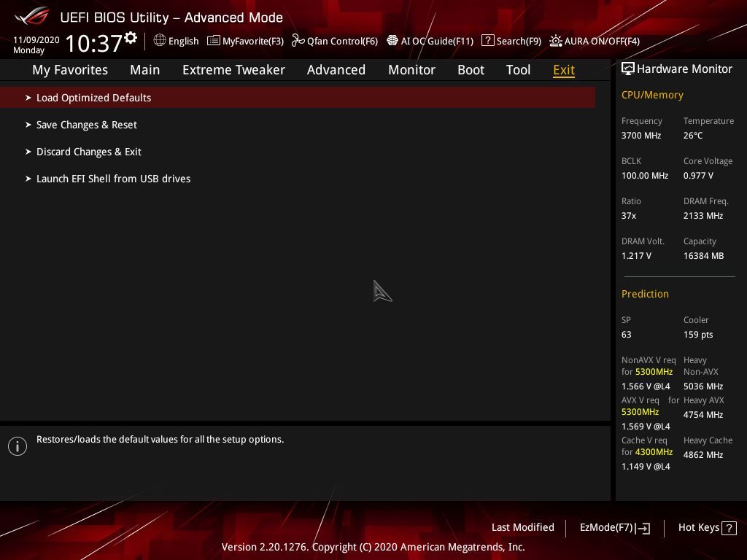Select the Exit tab
The image size is (747, 560).
(564, 70)
